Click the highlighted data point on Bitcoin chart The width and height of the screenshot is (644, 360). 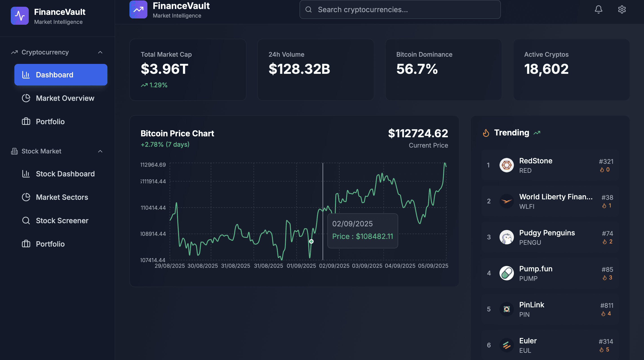(311, 241)
